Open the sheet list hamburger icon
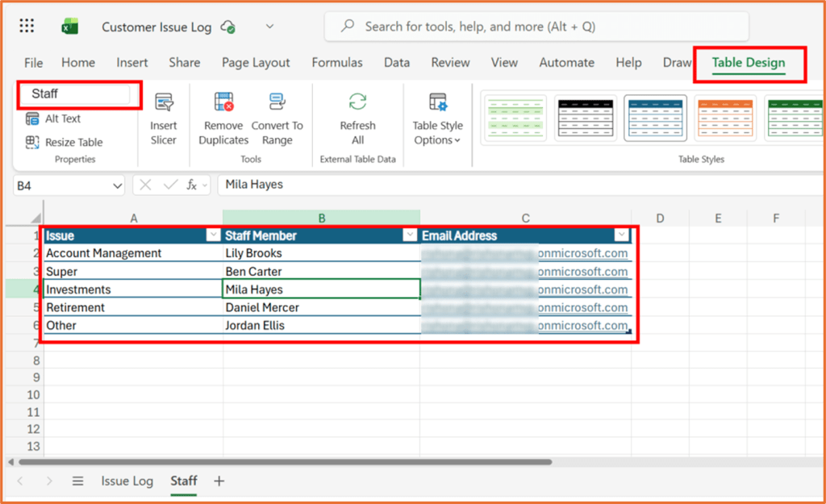 coord(77,481)
